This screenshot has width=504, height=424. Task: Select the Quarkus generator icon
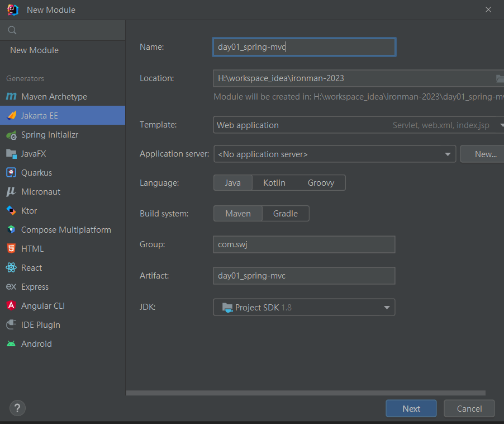[x=11, y=173]
